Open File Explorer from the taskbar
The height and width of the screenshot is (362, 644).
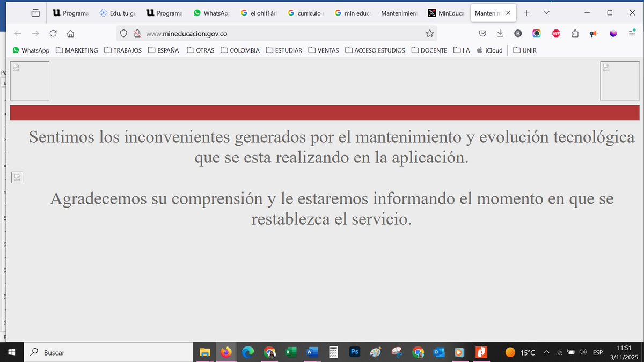tap(204, 352)
